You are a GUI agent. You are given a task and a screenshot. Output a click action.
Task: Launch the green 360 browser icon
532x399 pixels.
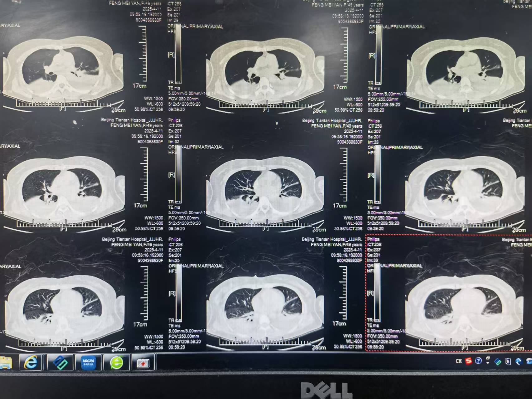[x=116, y=363]
